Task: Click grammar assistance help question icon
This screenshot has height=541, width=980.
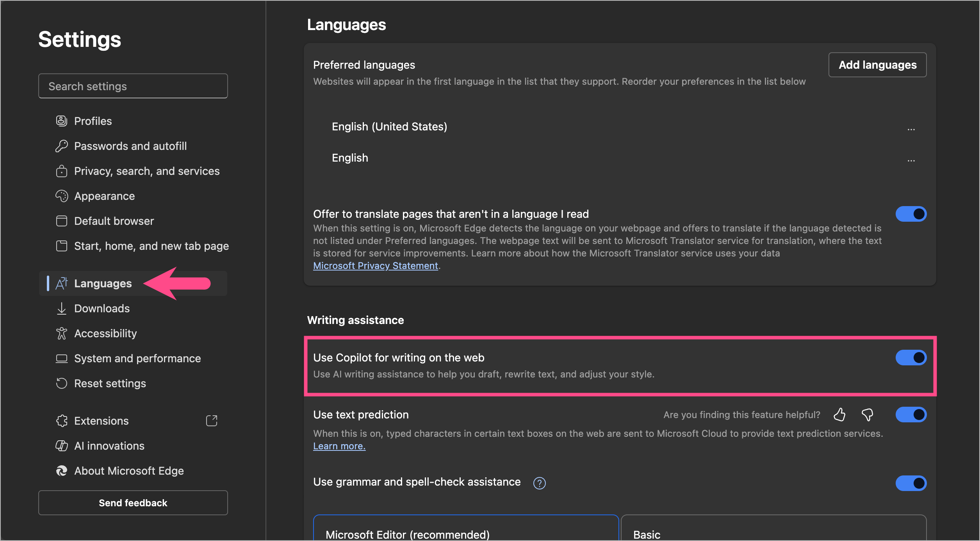Action: pos(539,483)
